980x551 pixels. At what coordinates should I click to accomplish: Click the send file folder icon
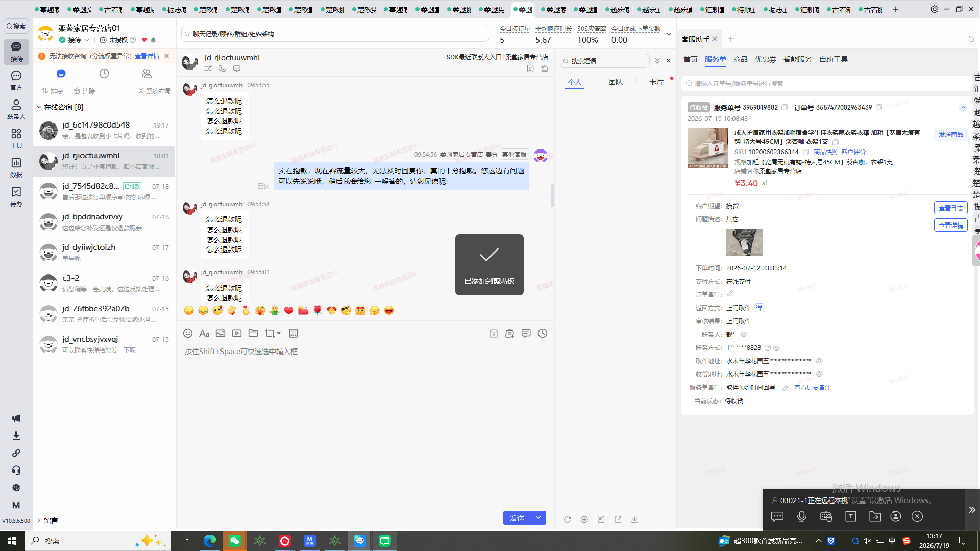coord(253,333)
